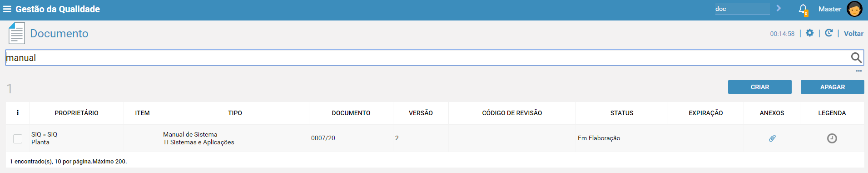The image size is (868, 173).
Task: Open the attachments paperclip for 0007/20
Action: click(772, 138)
